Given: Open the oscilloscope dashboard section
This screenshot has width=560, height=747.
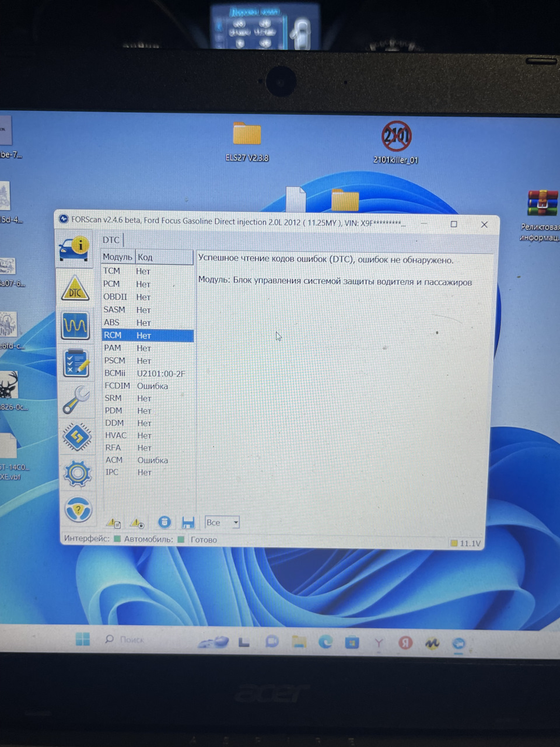Looking at the screenshot, I should pyautogui.click(x=75, y=325).
